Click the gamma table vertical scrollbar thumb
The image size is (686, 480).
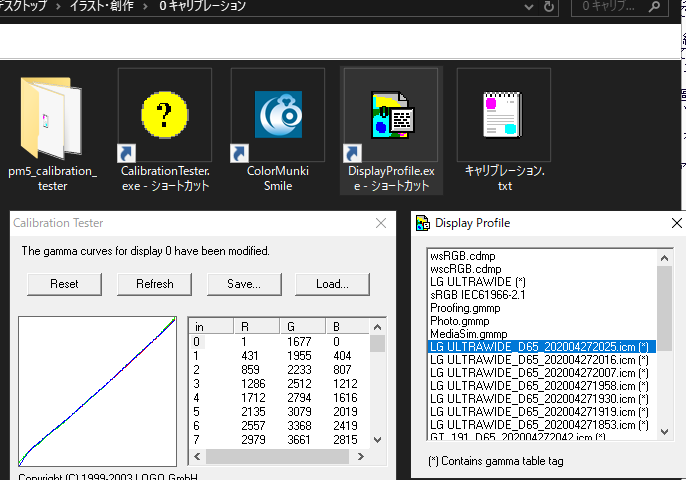tap(378, 343)
